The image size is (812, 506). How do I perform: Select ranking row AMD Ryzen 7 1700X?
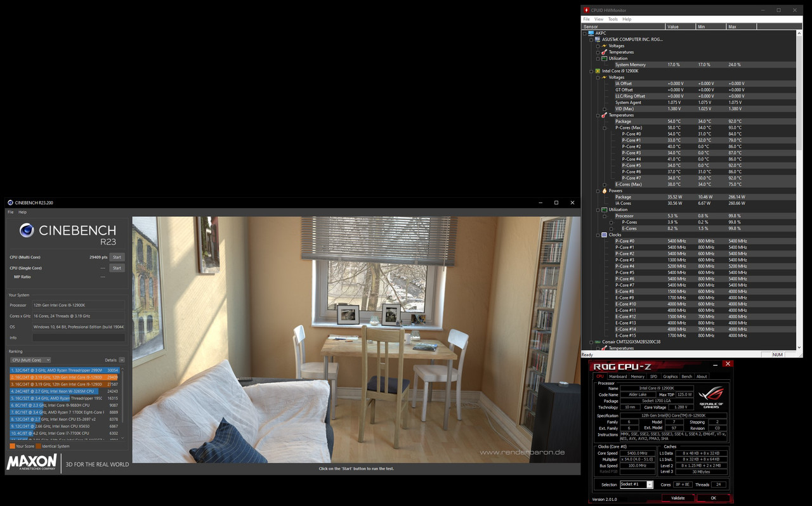(64, 412)
